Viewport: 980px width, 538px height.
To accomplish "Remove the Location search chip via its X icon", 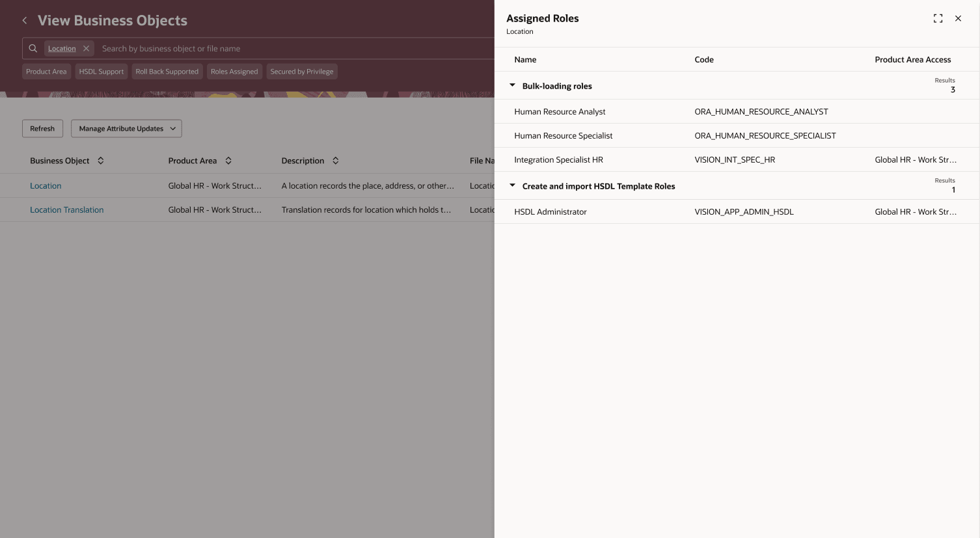I will point(86,48).
